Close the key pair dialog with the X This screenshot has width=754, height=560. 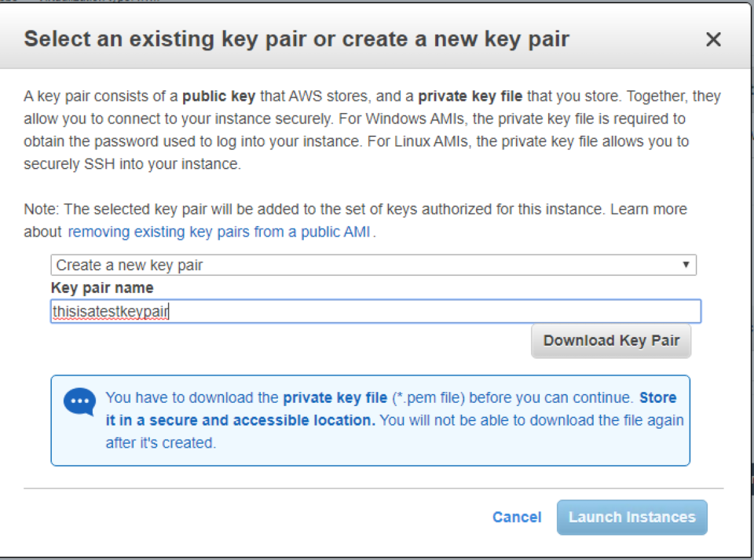coord(713,39)
